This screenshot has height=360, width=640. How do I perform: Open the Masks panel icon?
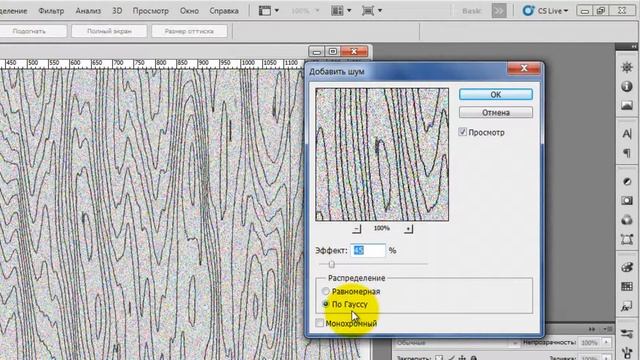pos(627,200)
